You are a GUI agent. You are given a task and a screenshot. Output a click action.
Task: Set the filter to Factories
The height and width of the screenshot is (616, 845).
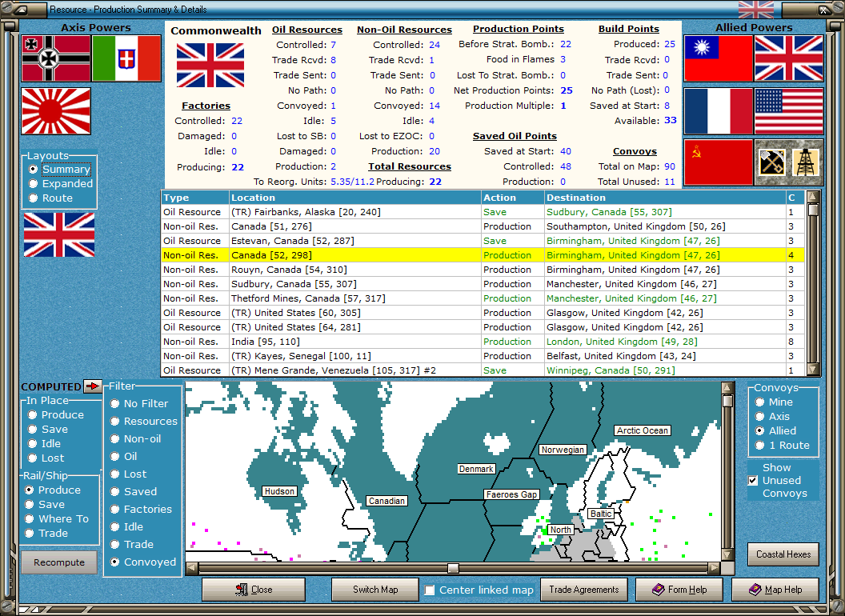click(116, 510)
